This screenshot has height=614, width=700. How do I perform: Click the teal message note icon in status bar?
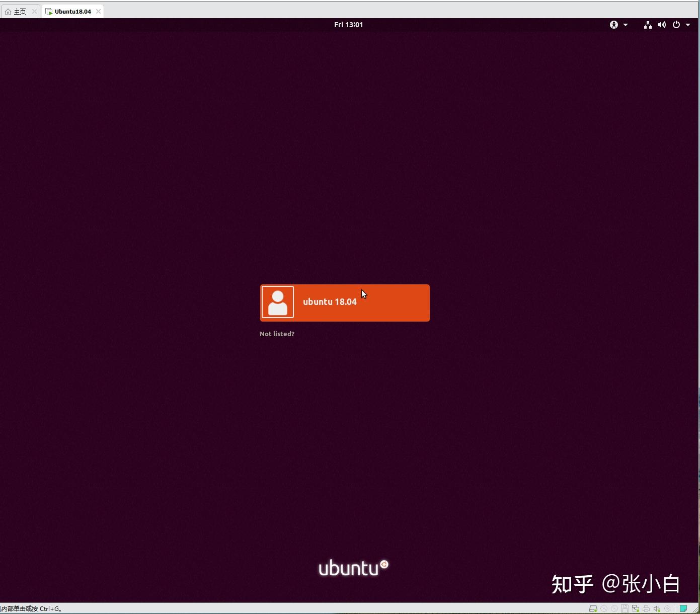click(x=683, y=608)
